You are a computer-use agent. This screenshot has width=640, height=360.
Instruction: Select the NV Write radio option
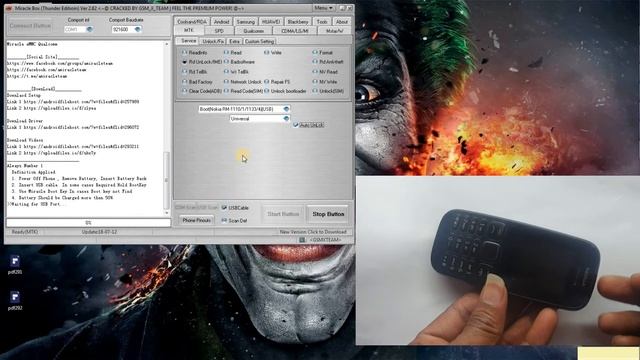[x=315, y=82]
